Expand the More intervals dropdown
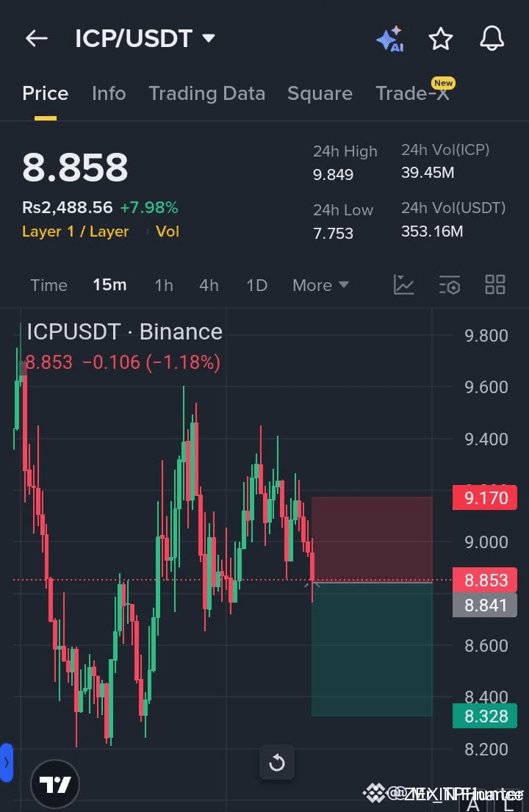 point(321,285)
